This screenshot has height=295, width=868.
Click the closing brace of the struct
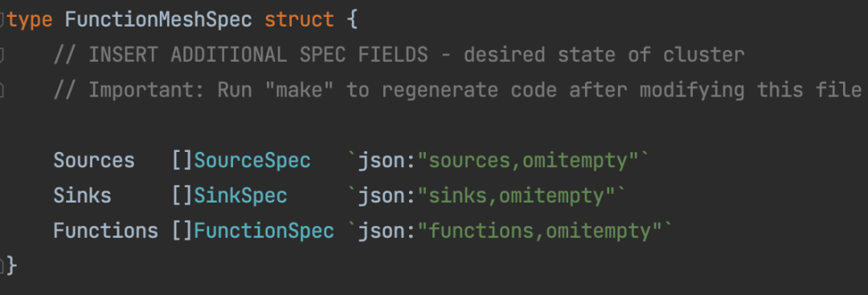coord(11,266)
